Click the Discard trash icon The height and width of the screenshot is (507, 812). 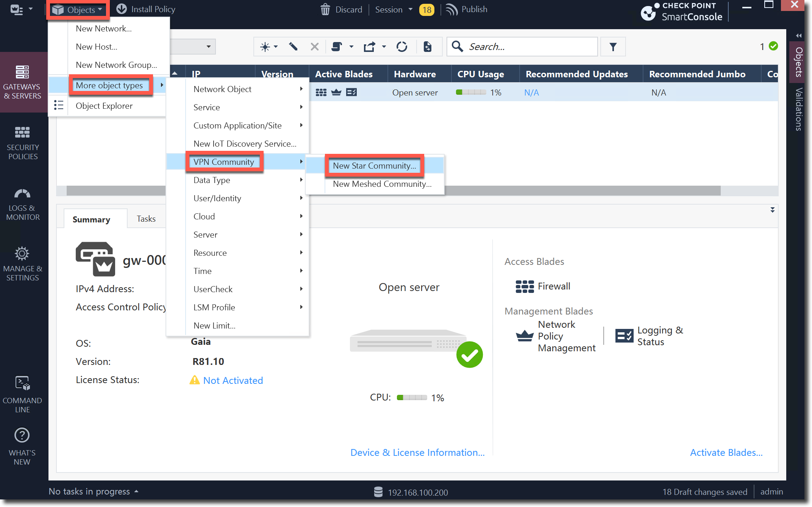325,9
